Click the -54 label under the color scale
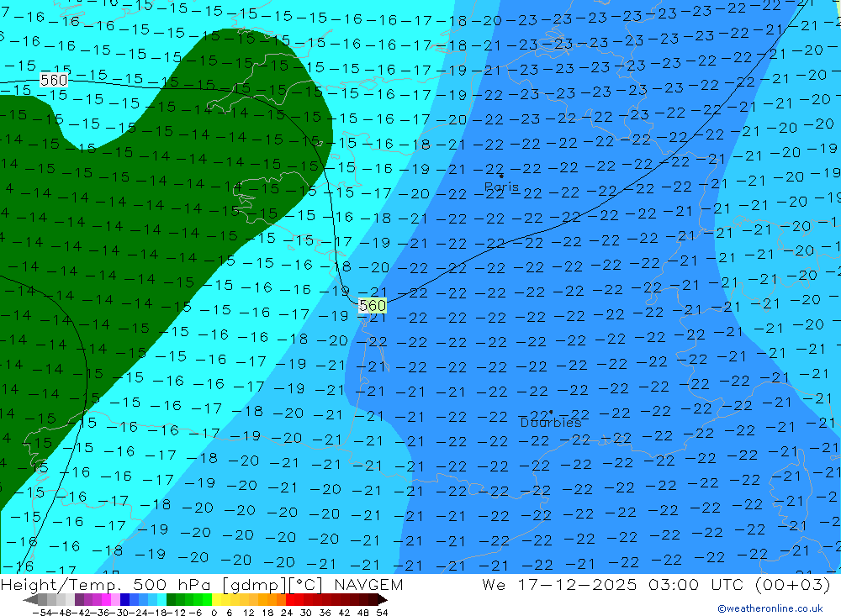 click(x=42, y=613)
